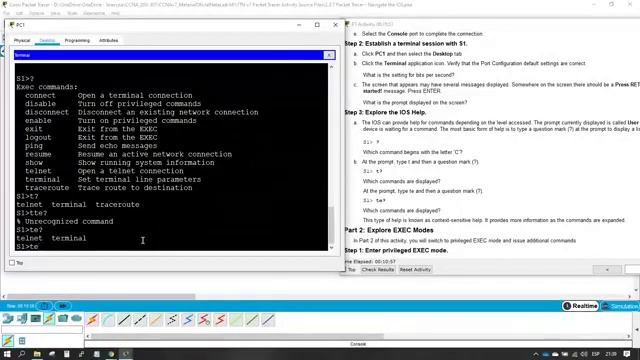Click the terminal vertical scrollbar thumb
The image size is (640, 360).
coord(331,224)
